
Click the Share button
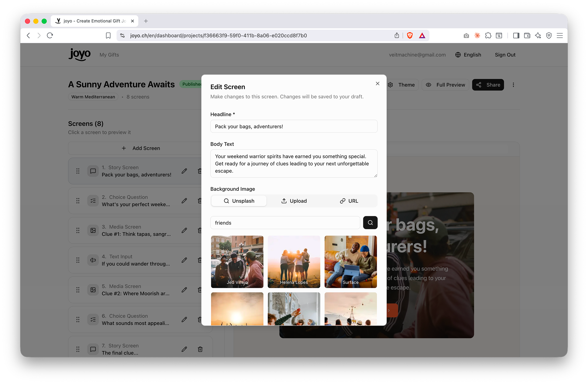pyautogui.click(x=488, y=85)
